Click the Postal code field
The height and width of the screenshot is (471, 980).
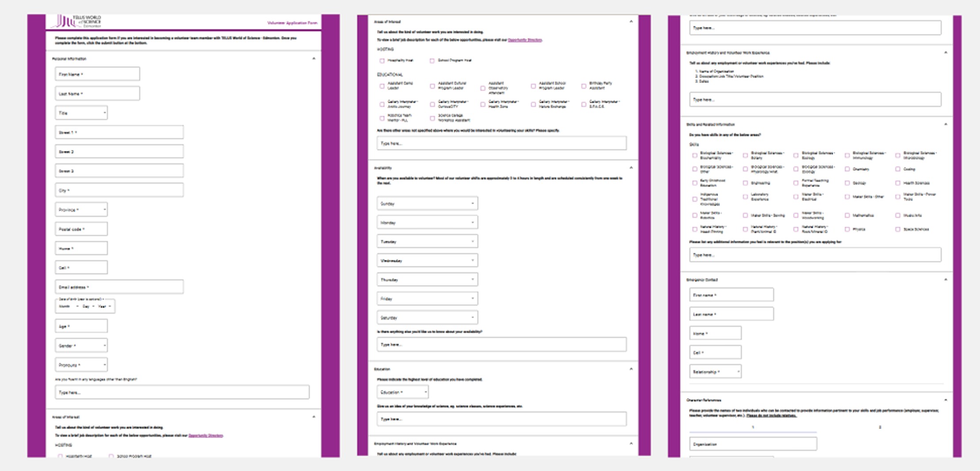coord(81,229)
